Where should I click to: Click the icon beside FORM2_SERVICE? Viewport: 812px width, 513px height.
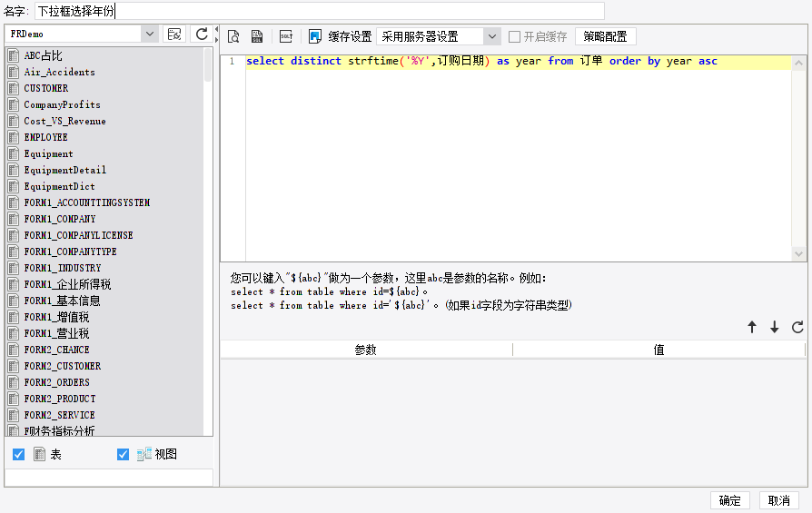click(14, 415)
